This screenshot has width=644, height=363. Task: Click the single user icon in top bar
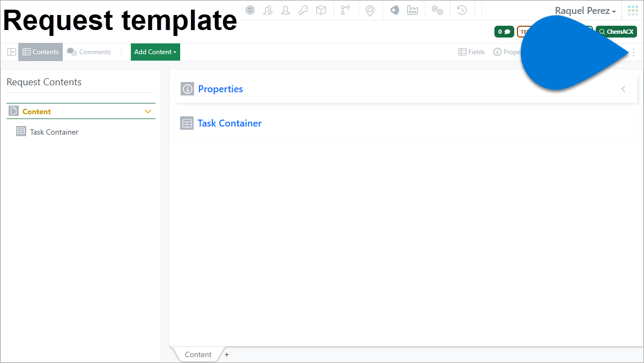point(286,10)
